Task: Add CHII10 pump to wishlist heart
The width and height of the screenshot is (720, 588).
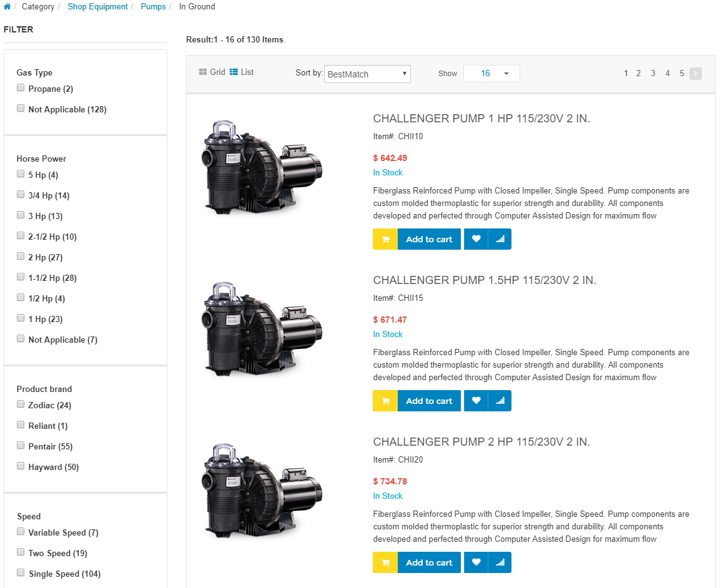Action: coord(476,239)
